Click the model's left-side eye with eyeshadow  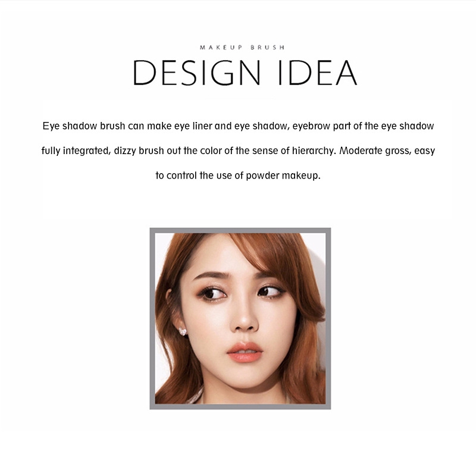click(x=214, y=293)
